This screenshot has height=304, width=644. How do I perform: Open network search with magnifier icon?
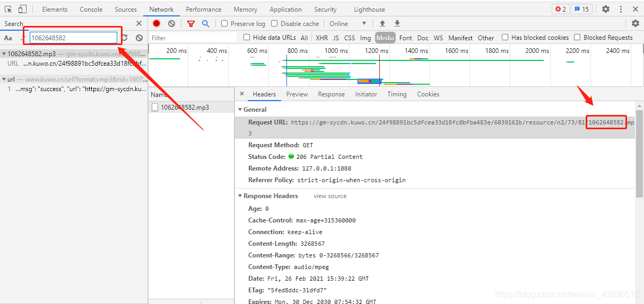pos(205,23)
